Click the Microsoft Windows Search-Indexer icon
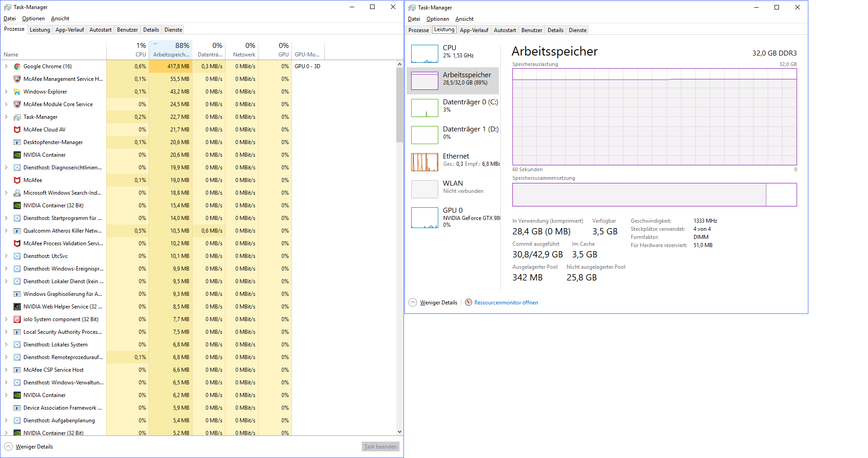The width and height of the screenshot is (868, 458). pyautogui.click(x=17, y=193)
